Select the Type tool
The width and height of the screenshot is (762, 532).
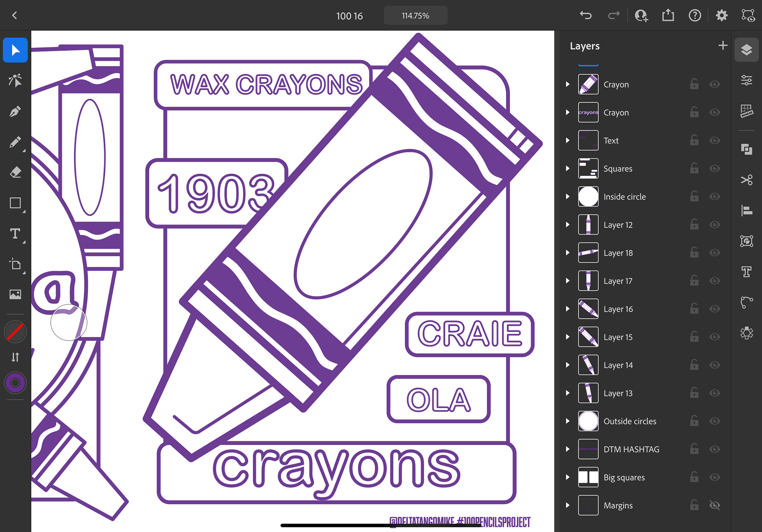(x=15, y=234)
